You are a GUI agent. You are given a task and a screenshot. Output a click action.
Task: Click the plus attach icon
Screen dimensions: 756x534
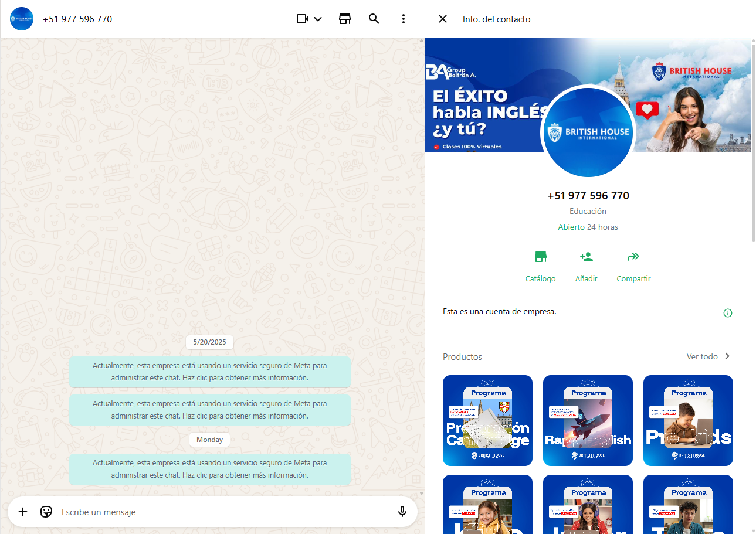23,512
